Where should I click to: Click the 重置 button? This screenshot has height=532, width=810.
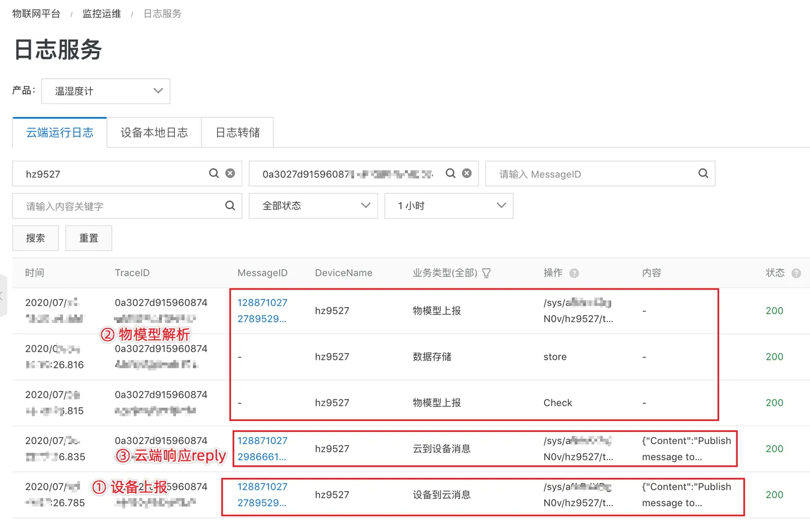tap(89, 238)
